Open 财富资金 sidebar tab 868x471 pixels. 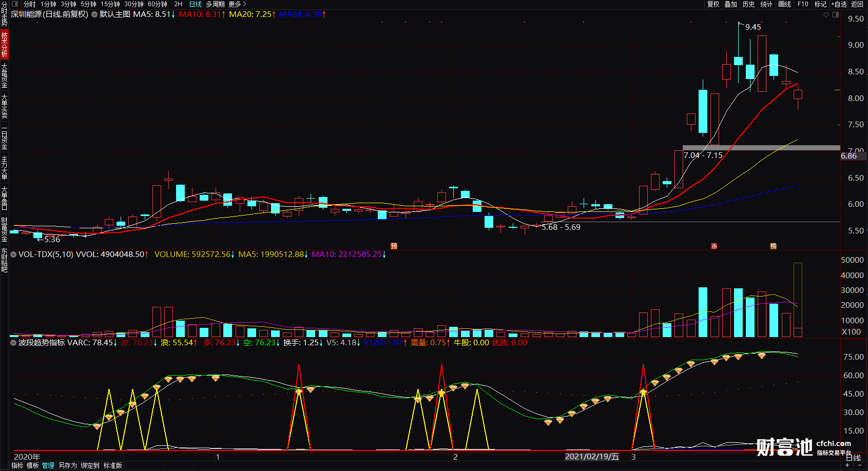pyautogui.click(x=4, y=229)
